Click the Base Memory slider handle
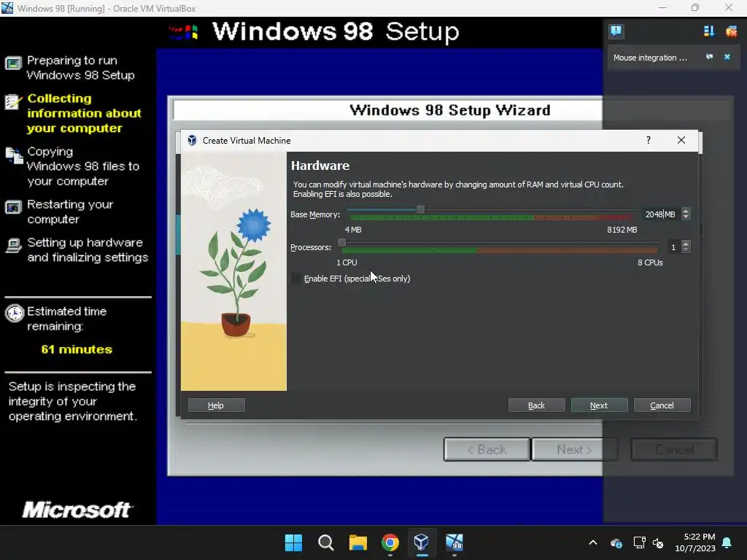Viewport: 747px width, 560px height. [x=420, y=209]
